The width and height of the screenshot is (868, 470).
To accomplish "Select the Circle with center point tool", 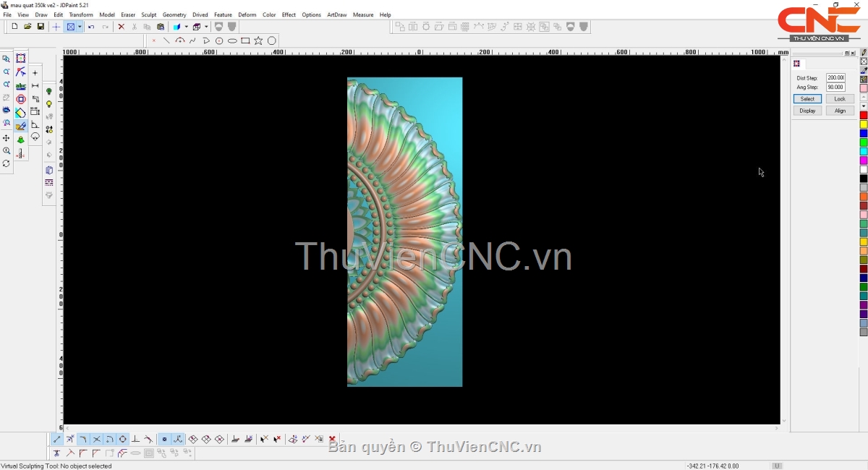I will point(219,40).
